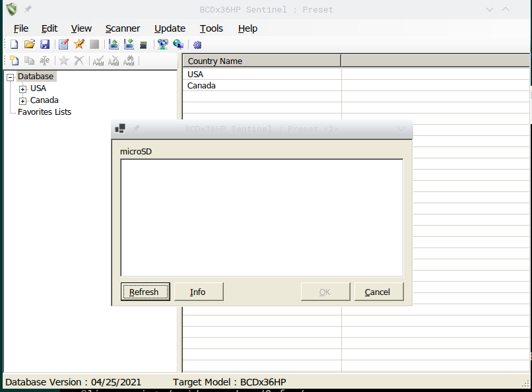The image size is (532, 392).
Task: Select USA in the tree
Action: pyautogui.click(x=38, y=88)
